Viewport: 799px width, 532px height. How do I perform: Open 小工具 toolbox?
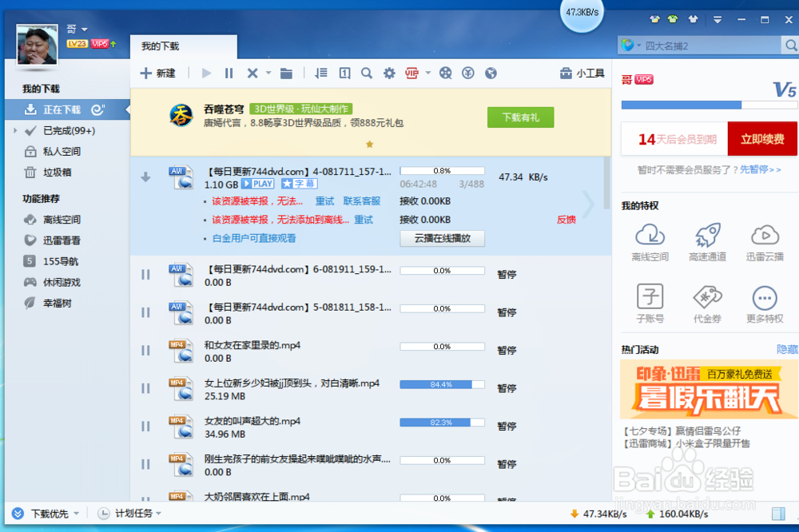[x=582, y=73]
